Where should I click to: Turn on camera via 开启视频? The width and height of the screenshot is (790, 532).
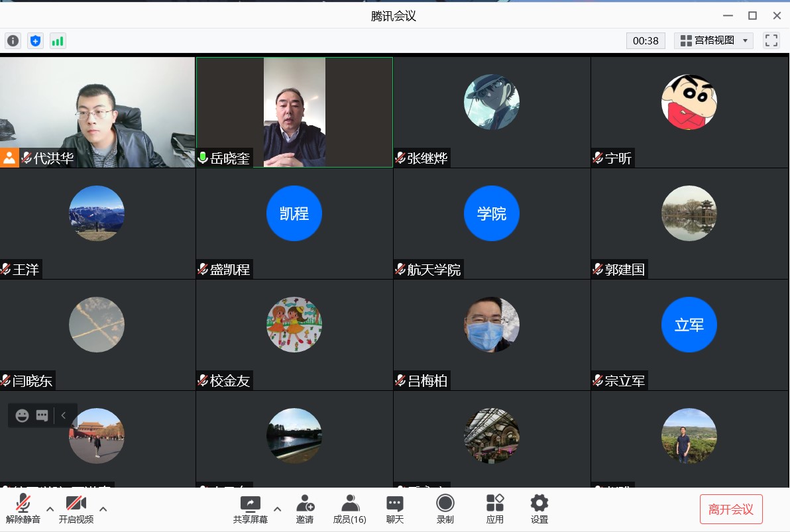pos(76,509)
